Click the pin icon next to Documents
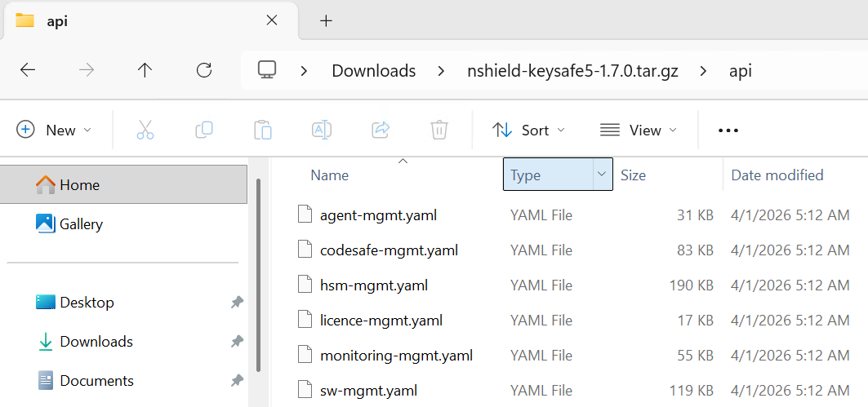This screenshot has height=407, width=868. (237, 381)
